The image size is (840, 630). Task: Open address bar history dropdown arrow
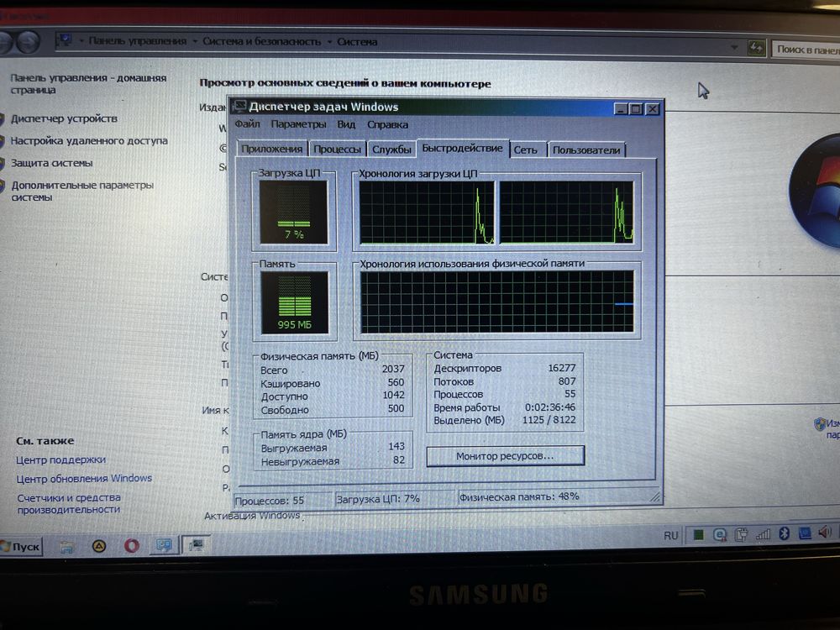coord(734,47)
